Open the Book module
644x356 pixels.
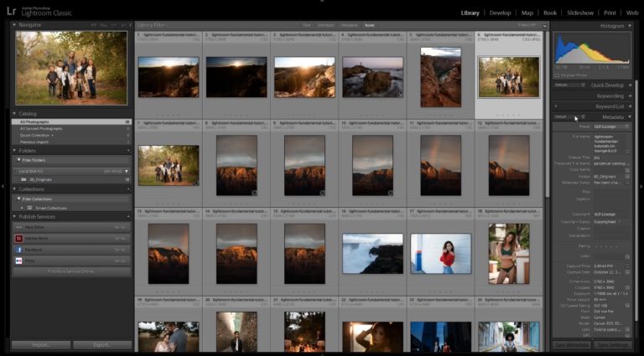[x=550, y=13]
